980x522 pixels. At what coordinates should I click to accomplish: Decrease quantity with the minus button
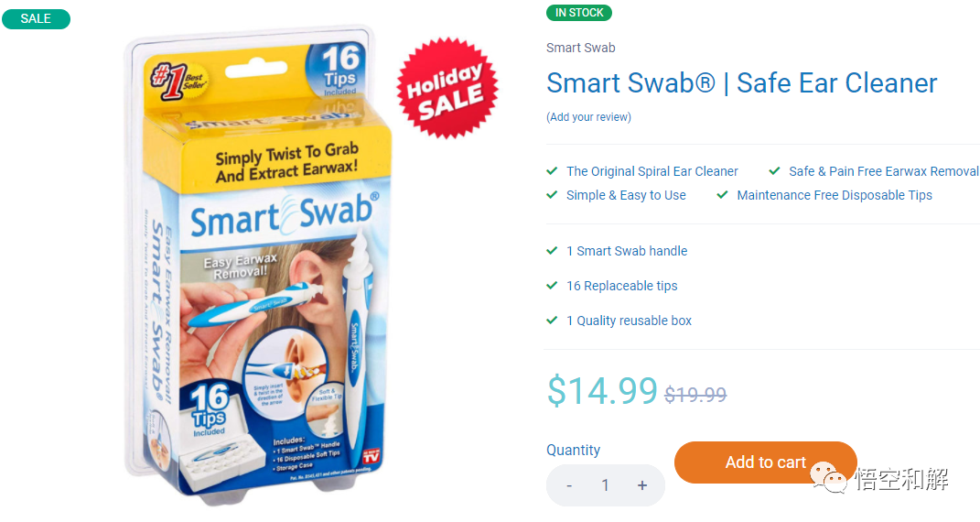tap(569, 485)
